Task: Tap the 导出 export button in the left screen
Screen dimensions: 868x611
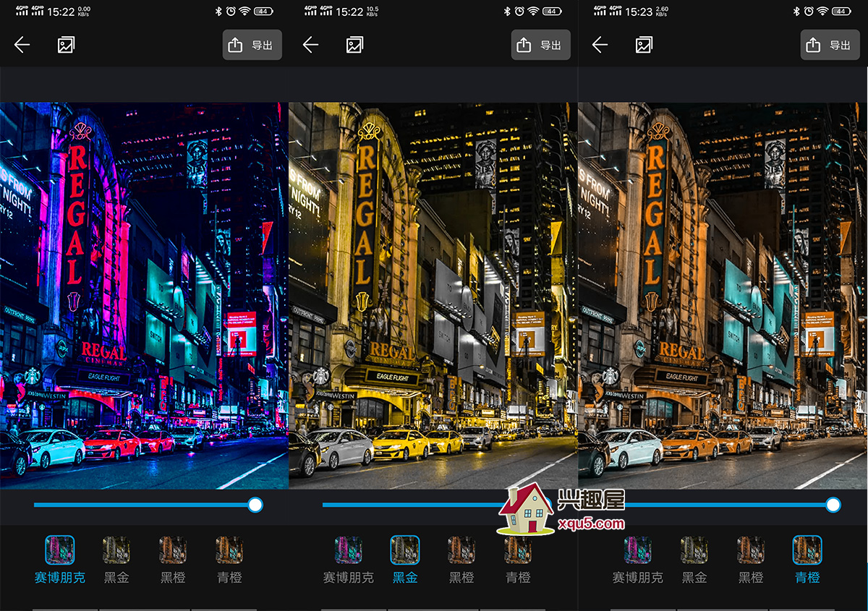Action: [x=252, y=45]
